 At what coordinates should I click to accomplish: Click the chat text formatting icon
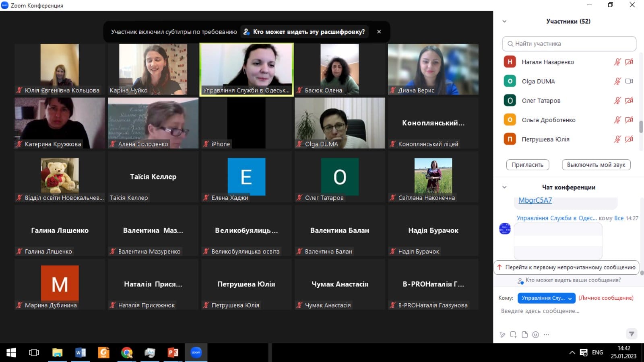pyautogui.click(x=502, y=335)
